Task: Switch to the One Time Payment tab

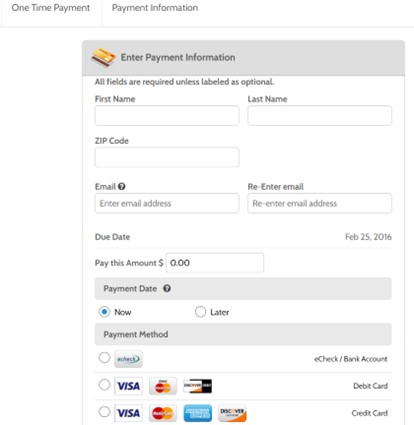Action: point(51,8)
